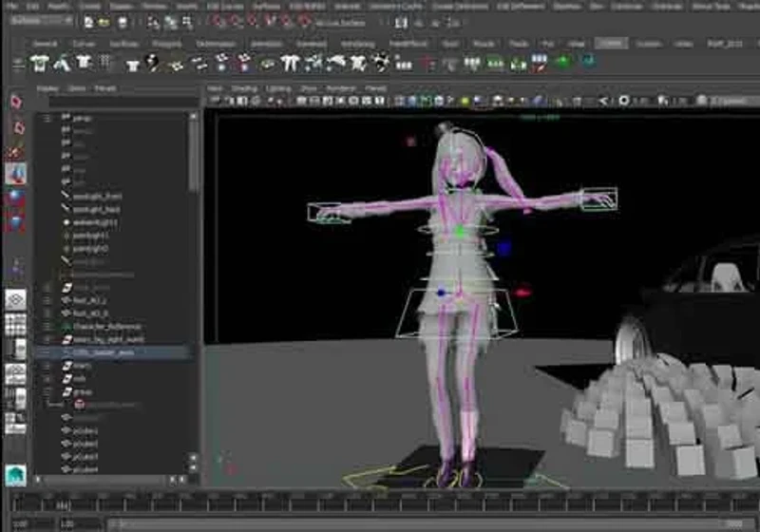This screenshot has height=532, width=760.
Task: Activate the Rotate tool in the toolbox
Action: (x=14, y=198)
